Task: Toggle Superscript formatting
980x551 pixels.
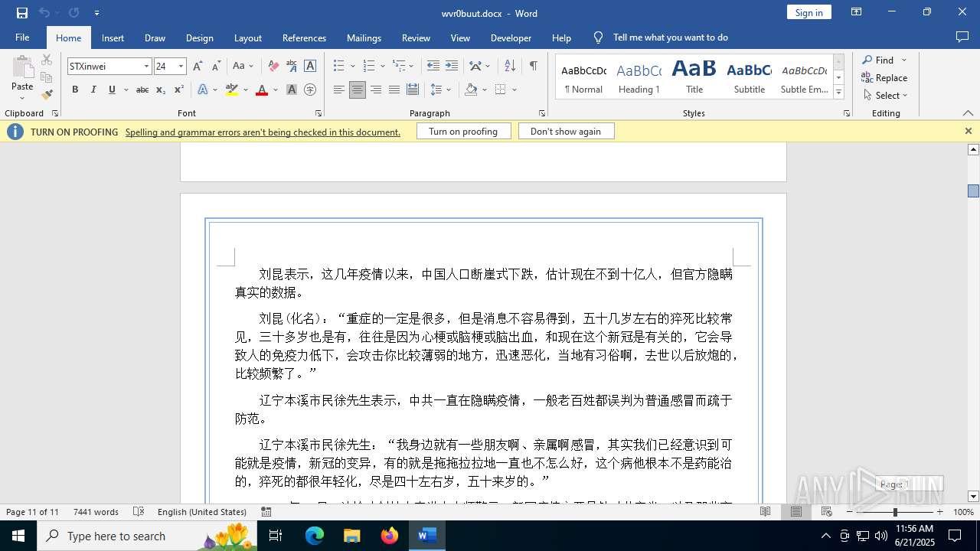Action: click(178, 90)
